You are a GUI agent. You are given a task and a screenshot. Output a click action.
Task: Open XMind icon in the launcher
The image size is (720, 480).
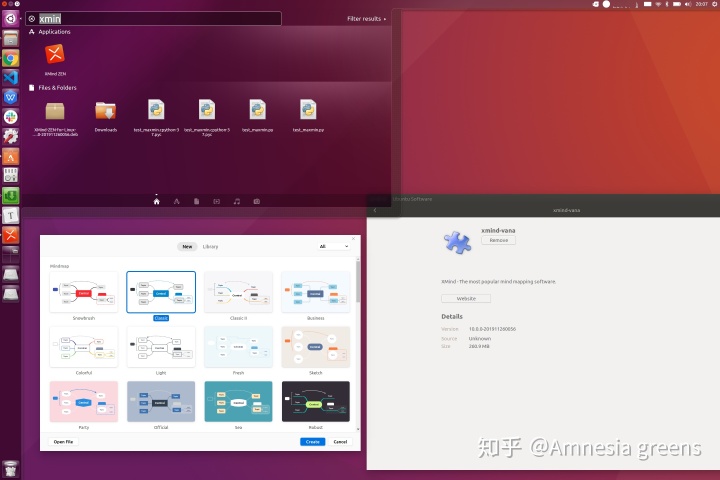point(10,235)
